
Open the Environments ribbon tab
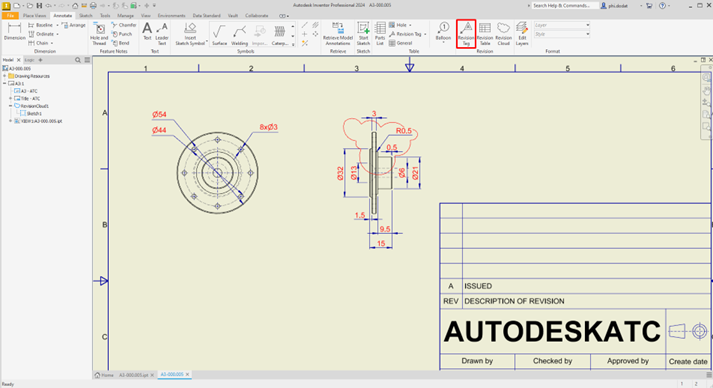click(171, 15)
